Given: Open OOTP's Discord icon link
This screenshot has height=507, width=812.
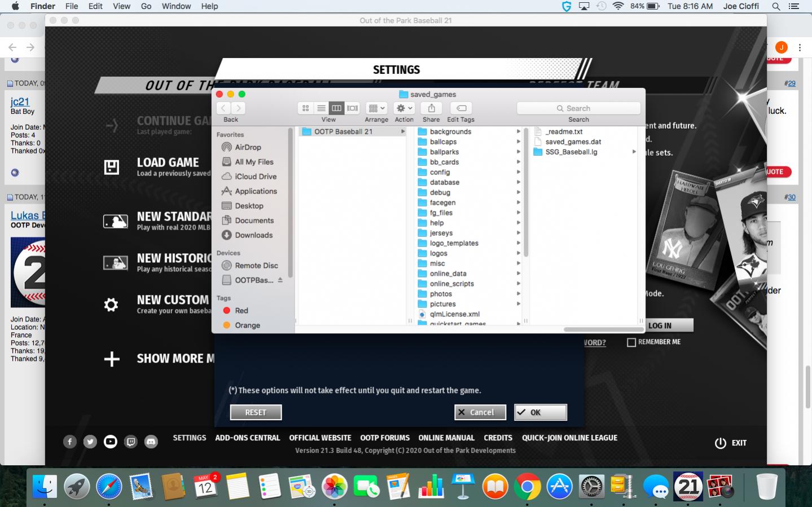Looking at the screenshot, I should (151, 442).
